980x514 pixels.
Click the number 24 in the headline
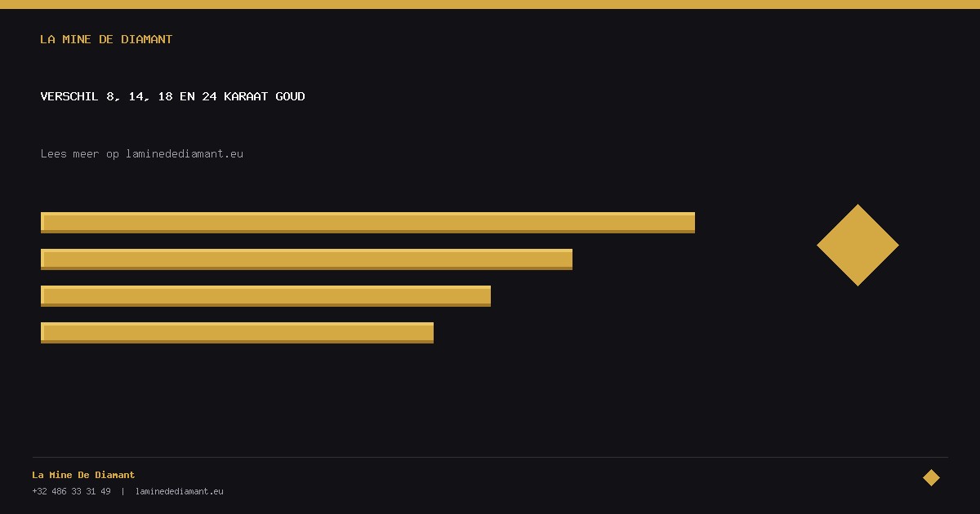point(209,96)
